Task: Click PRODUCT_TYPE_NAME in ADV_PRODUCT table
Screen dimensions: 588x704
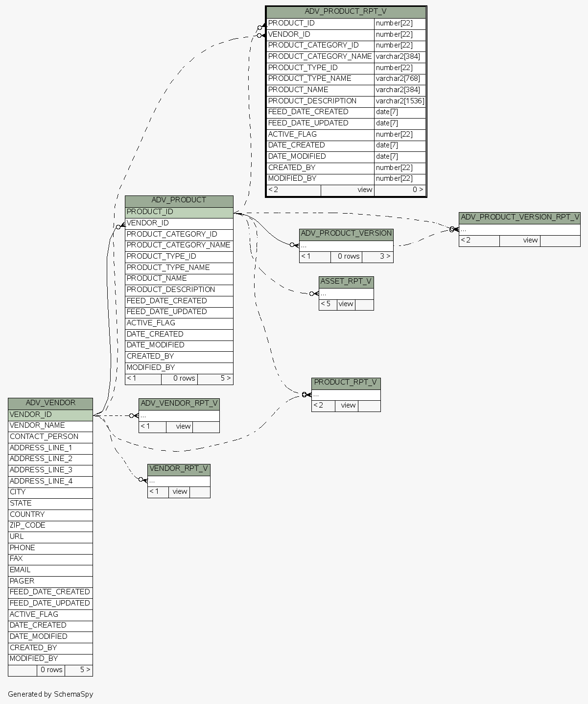Action: [x=179, y=268]
